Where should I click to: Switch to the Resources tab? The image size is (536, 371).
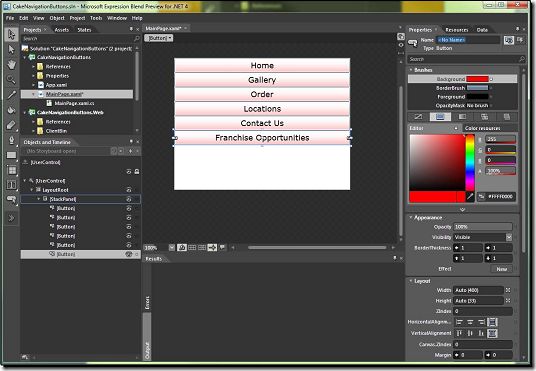[x=457, y=30]
